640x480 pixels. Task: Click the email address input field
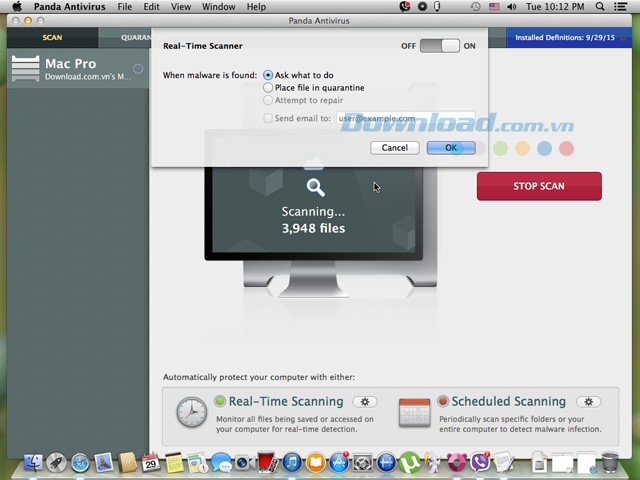pyautogui.click(x=404, y=118)
